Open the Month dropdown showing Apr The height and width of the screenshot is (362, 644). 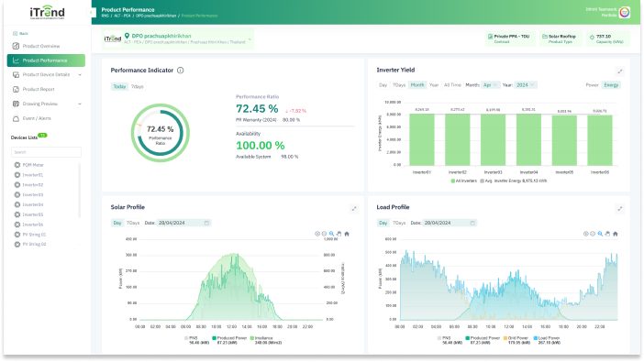(x=491, y=85)
